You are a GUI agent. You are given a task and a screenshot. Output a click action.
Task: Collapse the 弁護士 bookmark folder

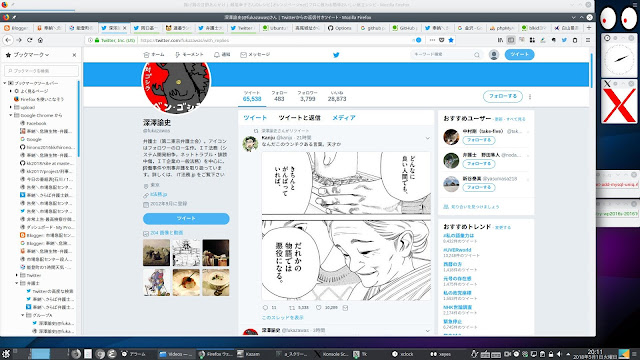(x=17, y=283)
